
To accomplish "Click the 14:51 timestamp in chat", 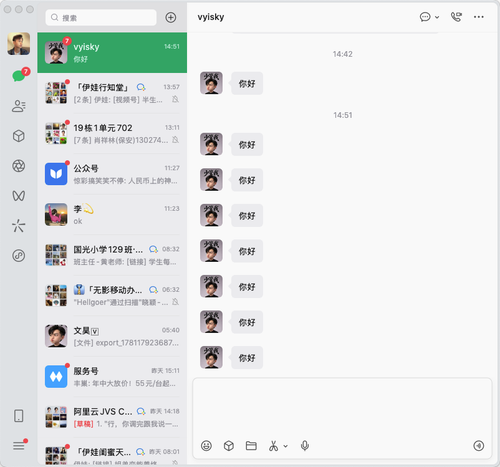I will click(x=343, y=115).
